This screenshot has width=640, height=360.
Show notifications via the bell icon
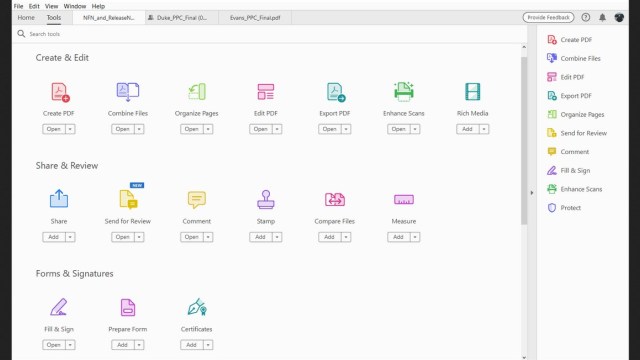pos(602,18)
